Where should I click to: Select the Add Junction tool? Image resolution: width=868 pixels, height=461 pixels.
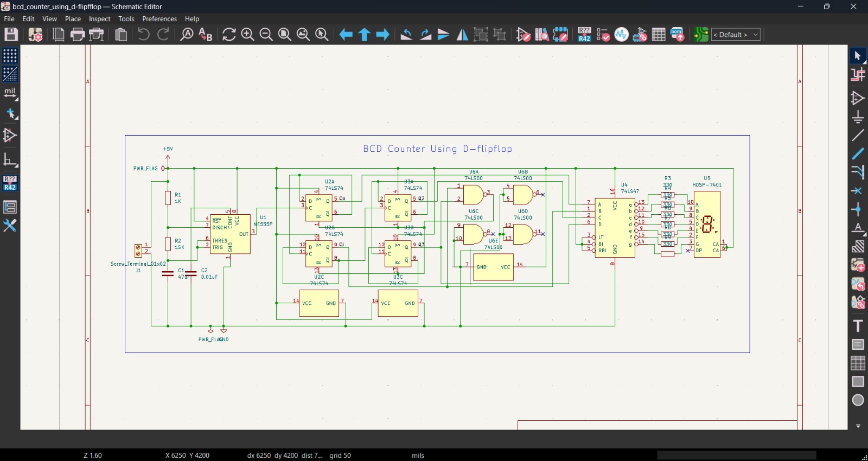tap(858, 209)
